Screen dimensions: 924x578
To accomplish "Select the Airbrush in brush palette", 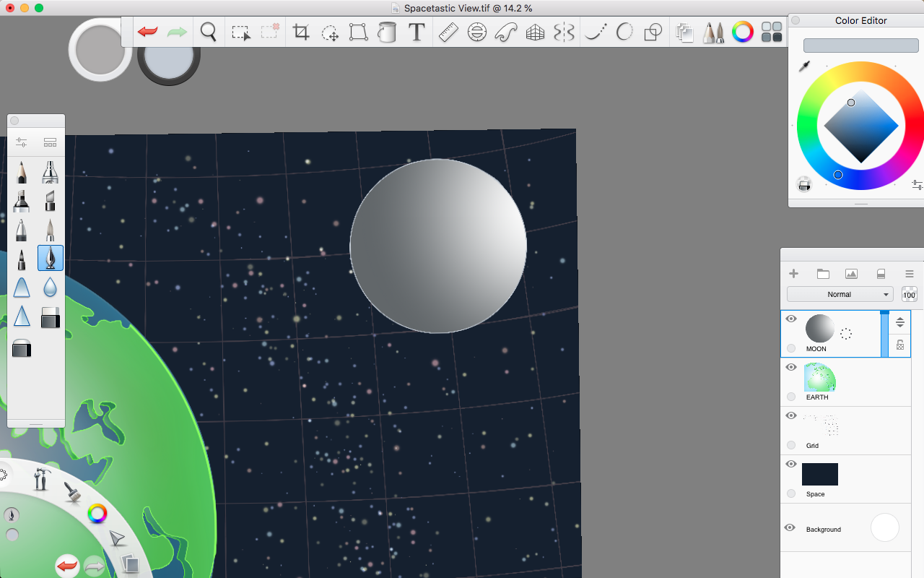I will (x=50, y=172).
